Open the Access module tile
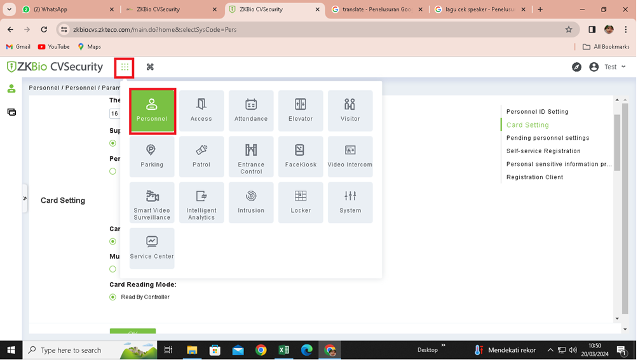Screen dimensions: 638x364 [x=201, y=111]
